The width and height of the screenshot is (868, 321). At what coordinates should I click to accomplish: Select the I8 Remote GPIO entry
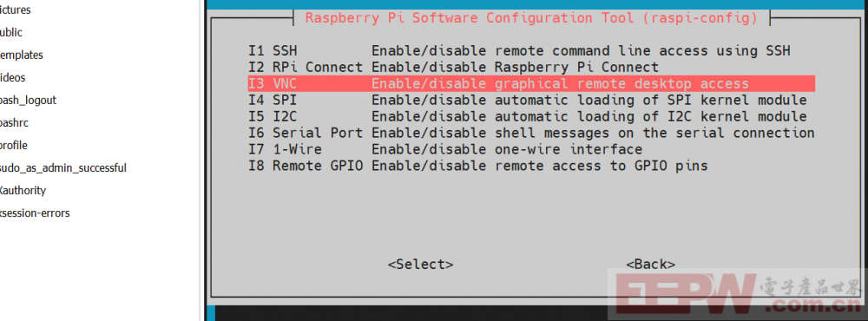coord(477,166)
